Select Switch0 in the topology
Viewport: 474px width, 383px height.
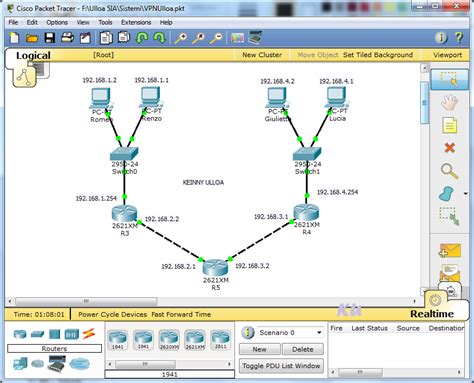pos(124,154)
